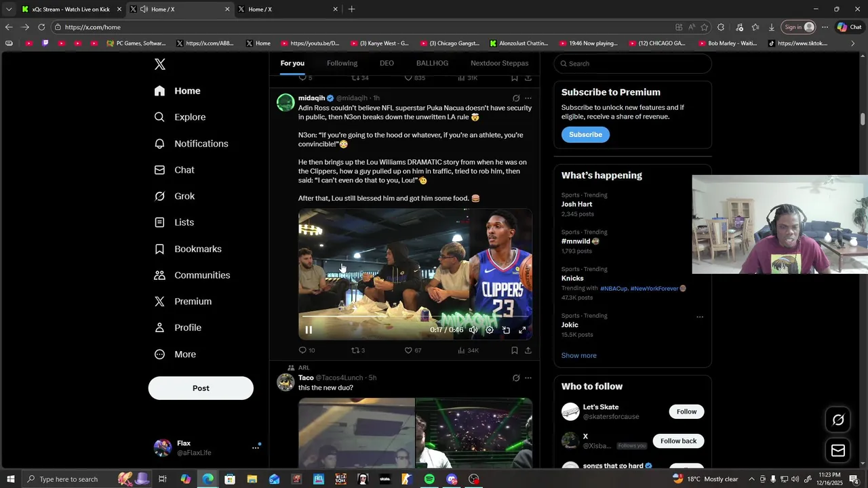Viewport: 868px width, 488px height.
Task: Like midaqih post with 67 likes
Action: coord(413,350)
